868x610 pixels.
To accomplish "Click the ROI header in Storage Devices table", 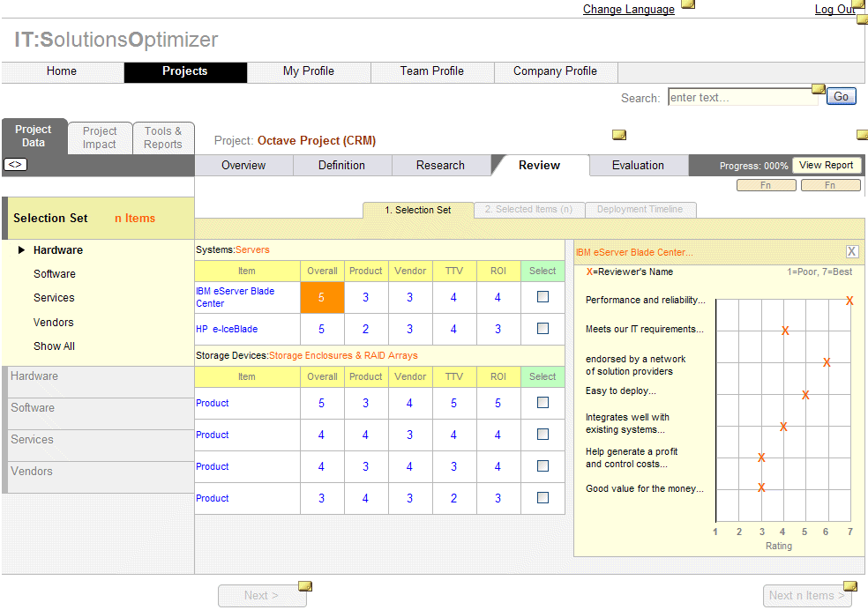I will [498, 376].
